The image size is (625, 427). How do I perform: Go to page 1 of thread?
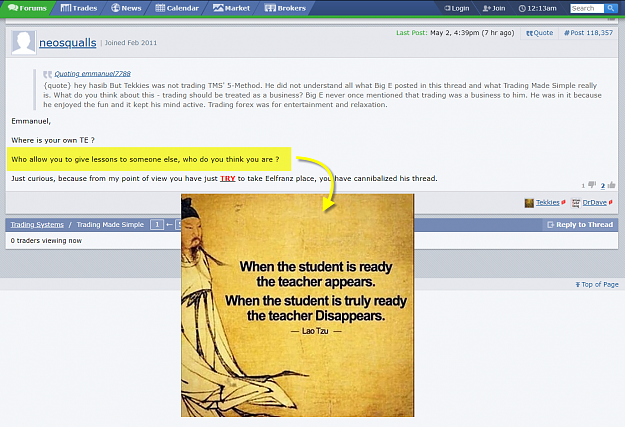click(157, 225)
